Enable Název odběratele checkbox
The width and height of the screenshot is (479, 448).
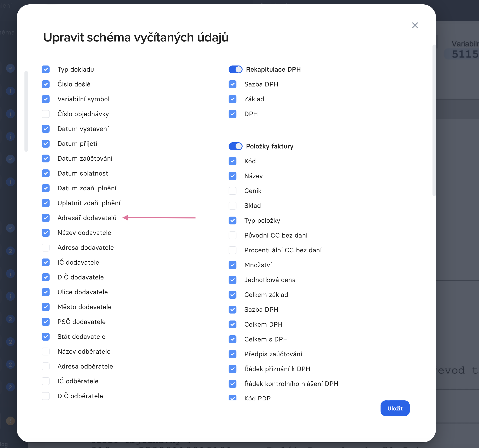click(x=46, y=351)
